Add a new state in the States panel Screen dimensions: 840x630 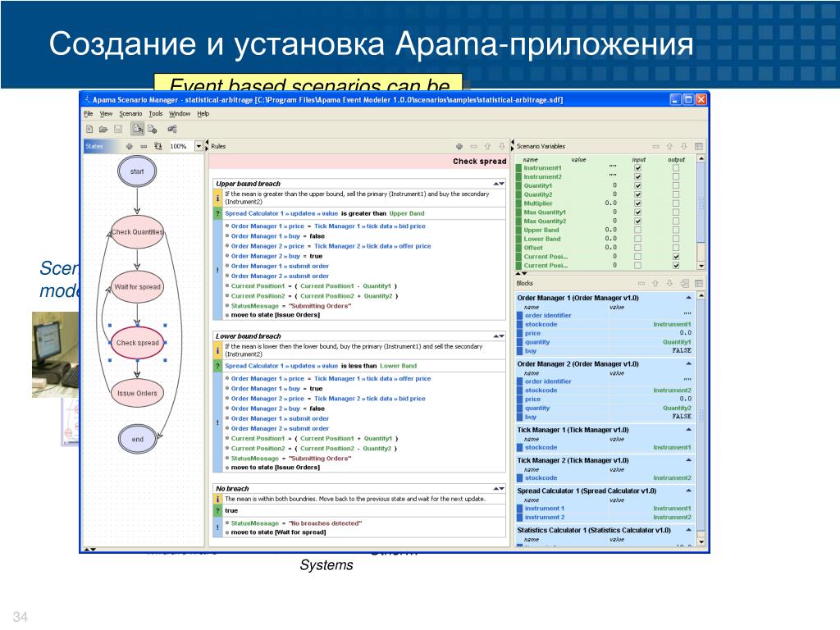tap(129, 146)
